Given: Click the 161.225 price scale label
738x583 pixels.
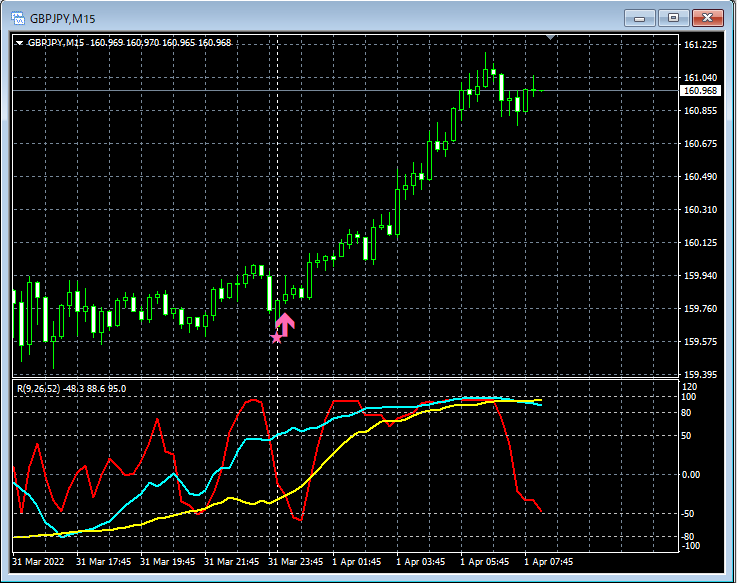Looking at the screenshot, I should (x=700, y=45).
